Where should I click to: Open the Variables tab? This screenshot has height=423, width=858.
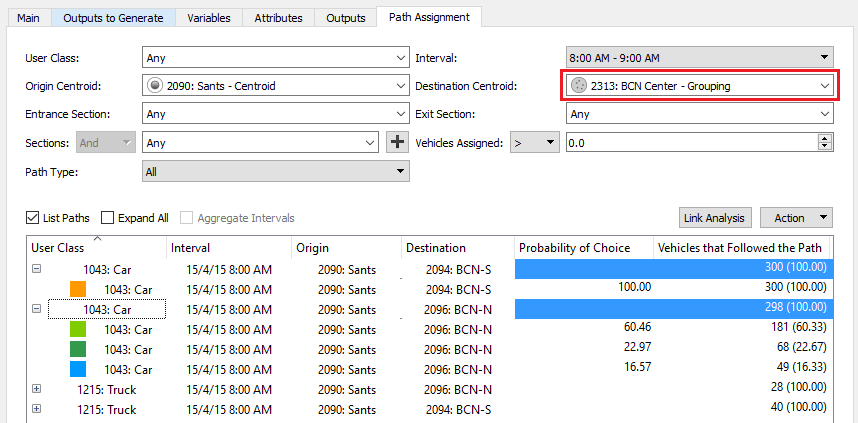point(209,18)
